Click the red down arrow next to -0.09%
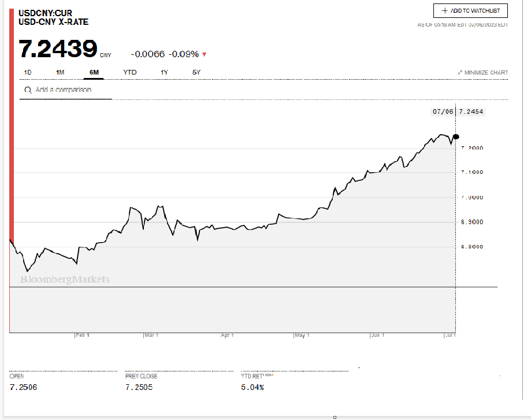Viewport: 531px width, 420px height. 205,55
